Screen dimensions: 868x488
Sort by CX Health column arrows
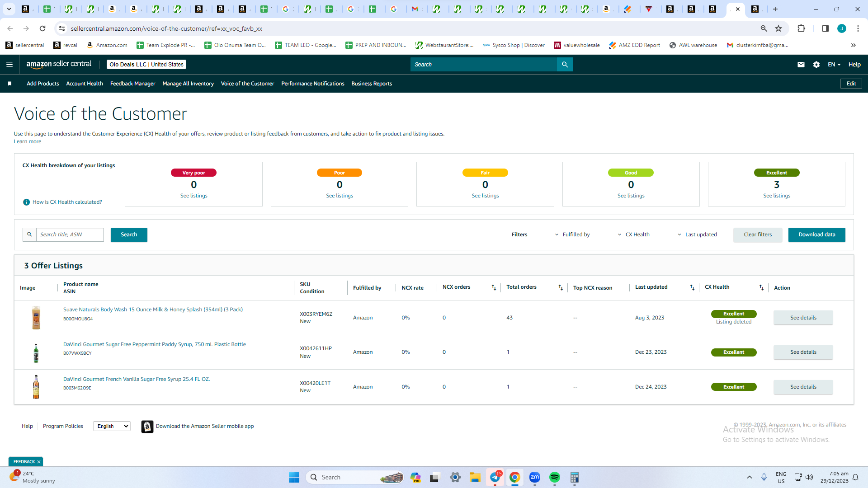coord(761,287)
